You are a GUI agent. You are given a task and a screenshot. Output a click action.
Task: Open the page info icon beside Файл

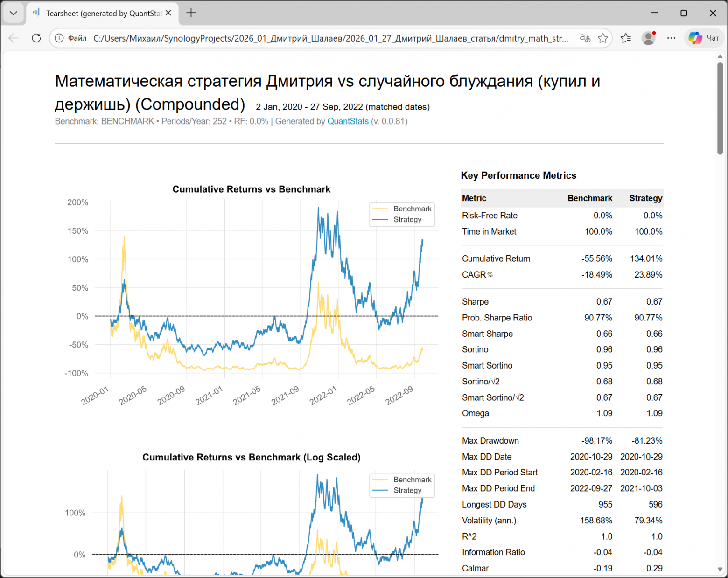tap(59, 38)
